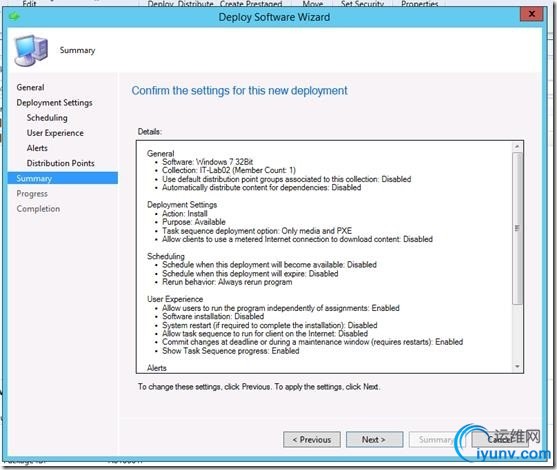Select the highlighted Summary step

point(63,178)
